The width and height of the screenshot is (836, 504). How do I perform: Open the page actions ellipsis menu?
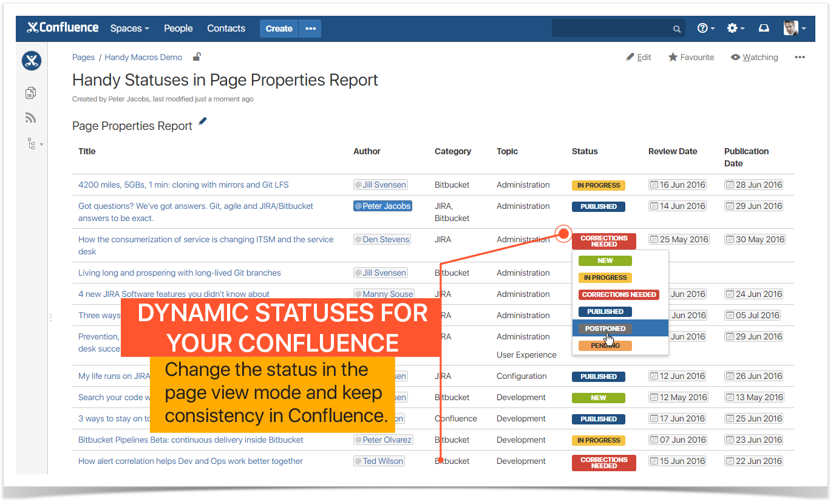pos(800,57)
